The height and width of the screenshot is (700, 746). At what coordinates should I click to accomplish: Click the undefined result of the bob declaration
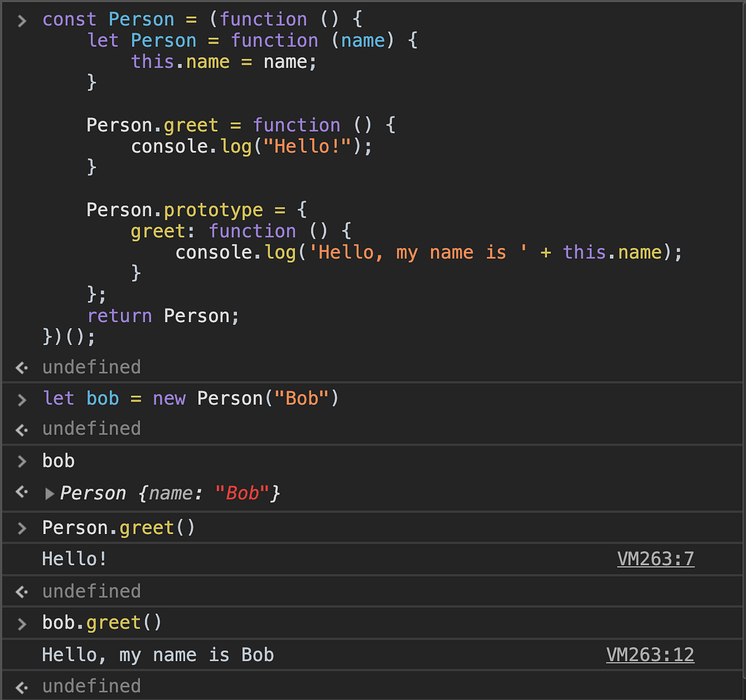click(91, 428)
